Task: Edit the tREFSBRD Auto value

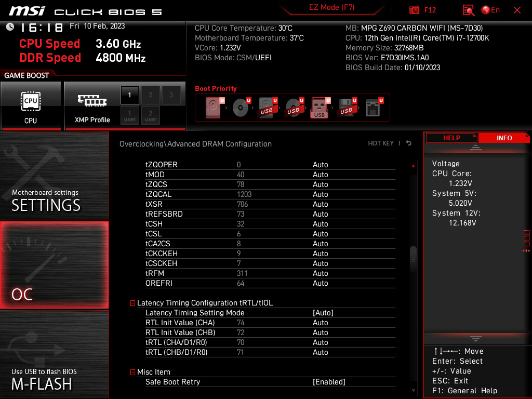Action: [320, 214]
